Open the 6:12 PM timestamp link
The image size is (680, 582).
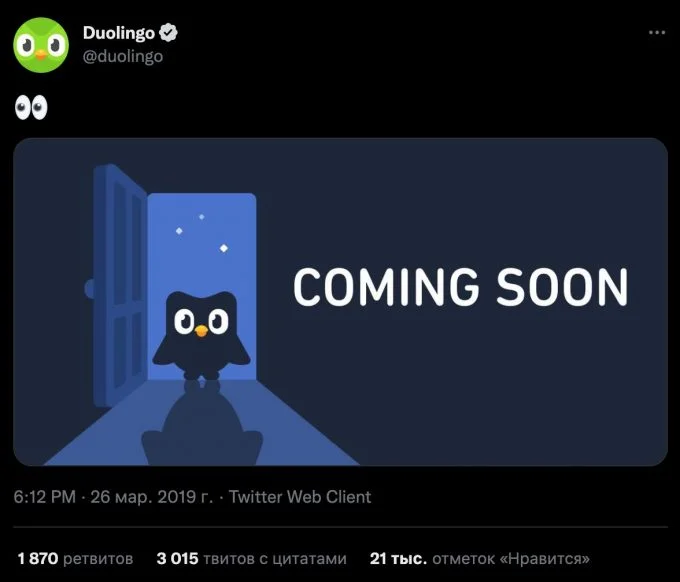(44, 497)
